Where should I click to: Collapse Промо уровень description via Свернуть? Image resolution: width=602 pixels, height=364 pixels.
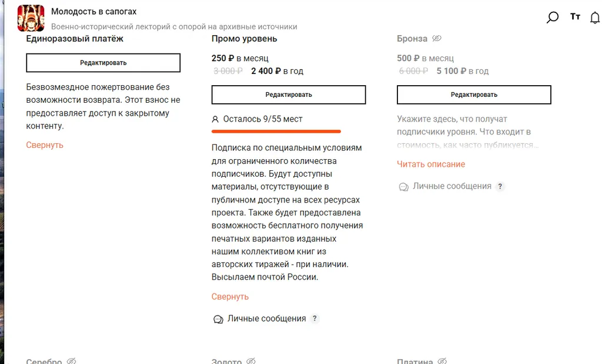pyautogui.click(x=230, y=296)
